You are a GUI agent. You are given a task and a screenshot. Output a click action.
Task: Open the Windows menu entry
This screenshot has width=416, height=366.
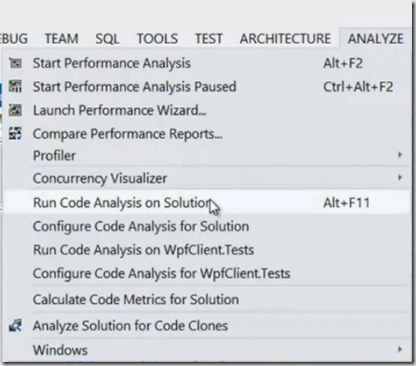click(x=206, y=350)
